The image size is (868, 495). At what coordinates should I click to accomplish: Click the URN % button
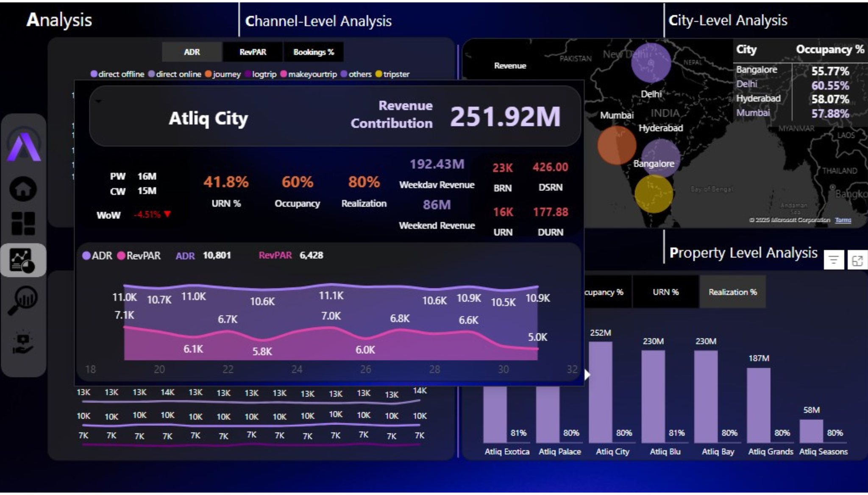click(x=665, y=292)
